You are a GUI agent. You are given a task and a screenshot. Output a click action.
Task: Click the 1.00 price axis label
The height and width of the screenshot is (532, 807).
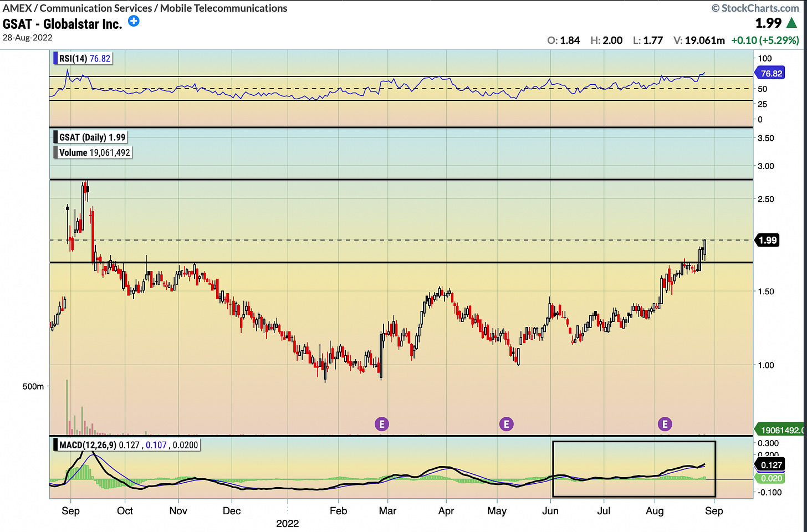pyautogui.click(x=766, y=365)
